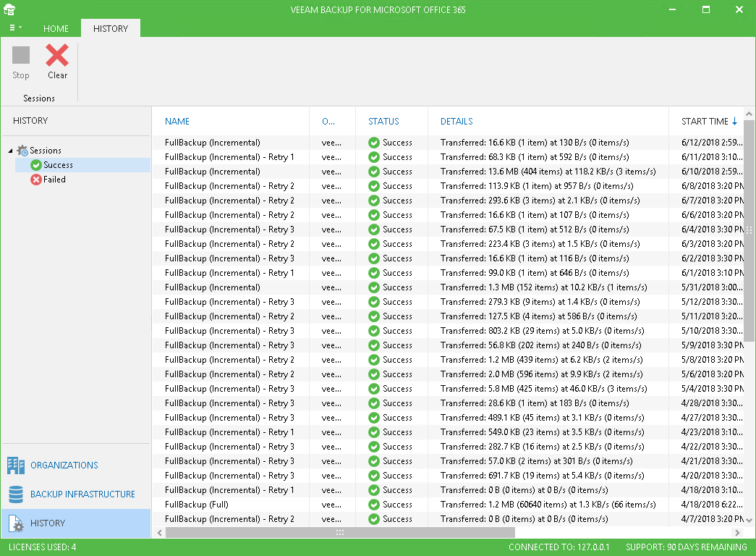Click success icon for 6/7/2018 session
Image resolution: width=756 pixels, height=556 pixels.
click(x=374, y=201)
